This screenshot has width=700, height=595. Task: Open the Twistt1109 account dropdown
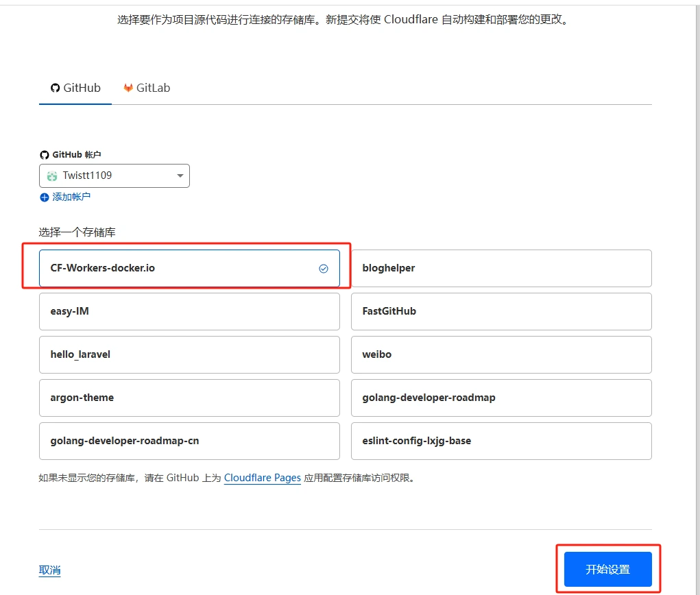click(114, 176)
